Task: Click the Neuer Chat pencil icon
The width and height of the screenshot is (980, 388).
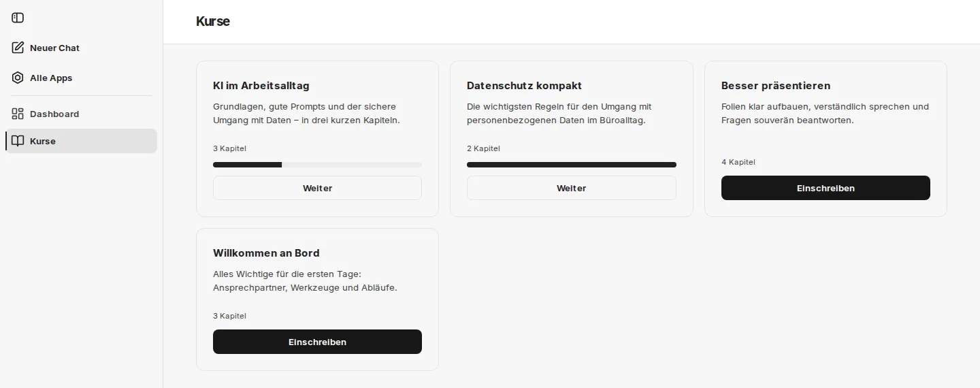Action: coord(18,48)
